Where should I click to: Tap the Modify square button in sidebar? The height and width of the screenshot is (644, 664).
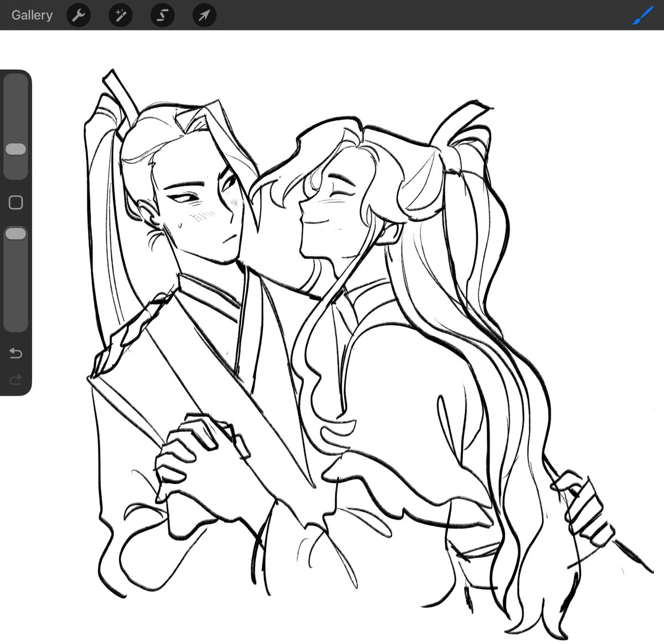point(15,202)
